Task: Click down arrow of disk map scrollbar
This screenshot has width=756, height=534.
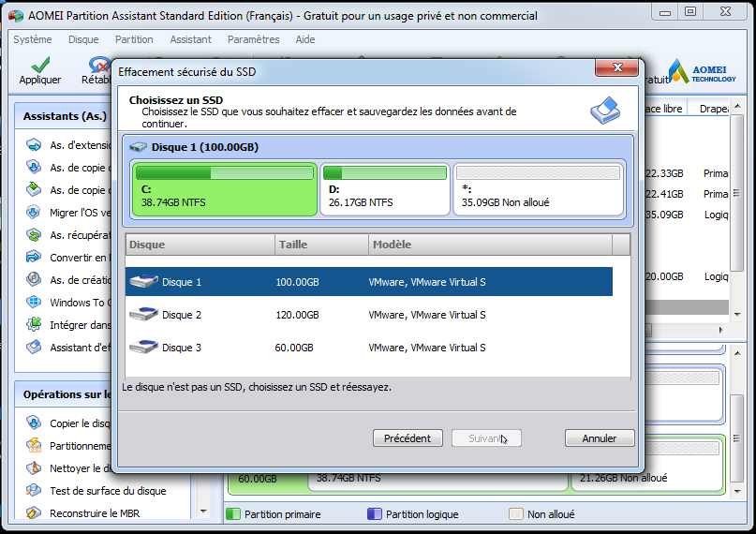Action: pos(737,492)
